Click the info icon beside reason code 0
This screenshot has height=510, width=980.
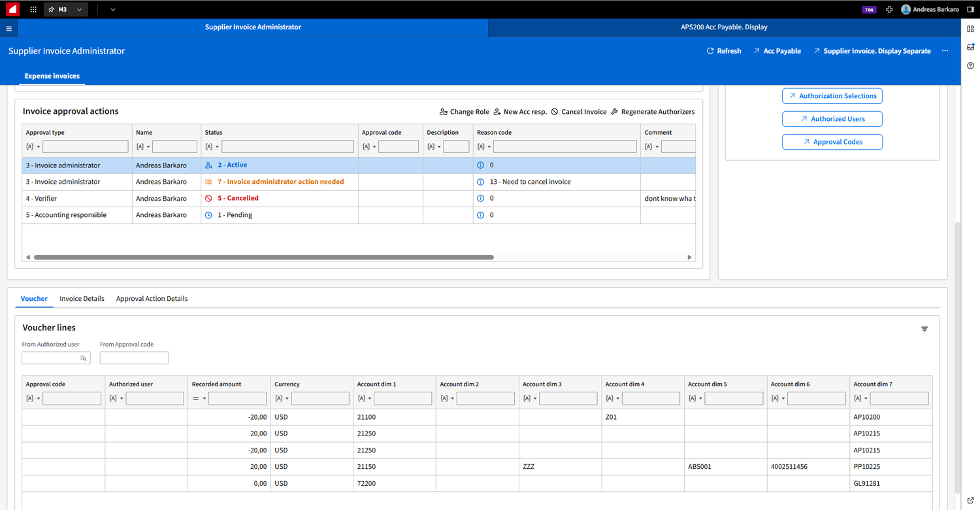(x=479, y=165)
